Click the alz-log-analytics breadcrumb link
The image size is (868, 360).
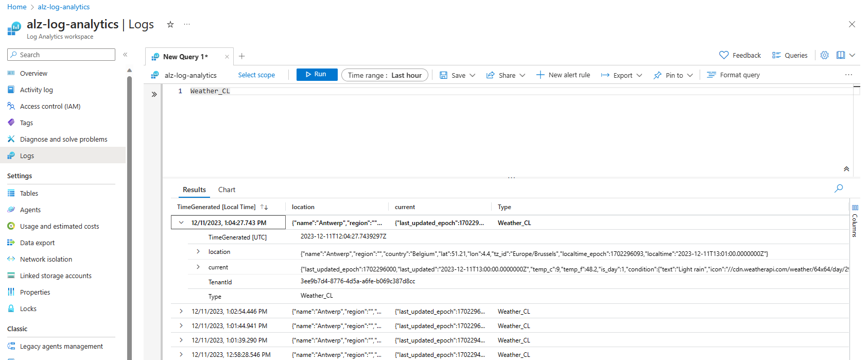64,7
